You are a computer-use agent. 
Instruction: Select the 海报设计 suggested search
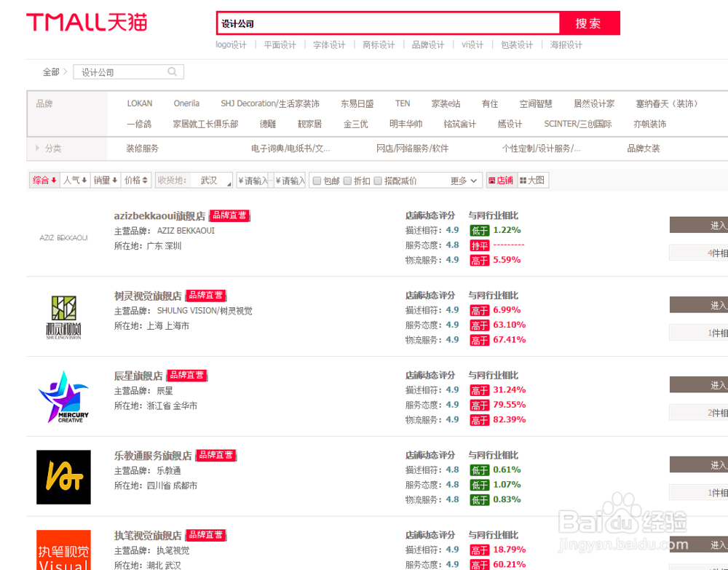(566, 44)
